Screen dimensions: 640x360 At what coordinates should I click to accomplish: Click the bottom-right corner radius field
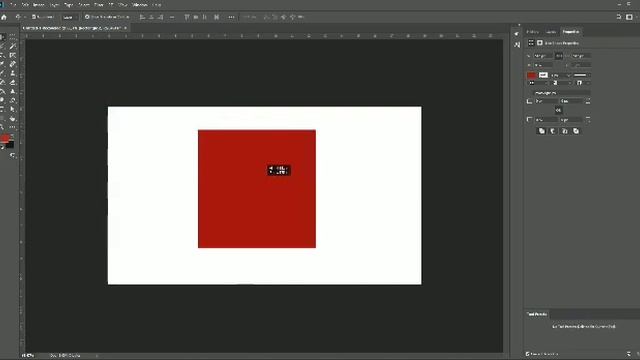571,120
